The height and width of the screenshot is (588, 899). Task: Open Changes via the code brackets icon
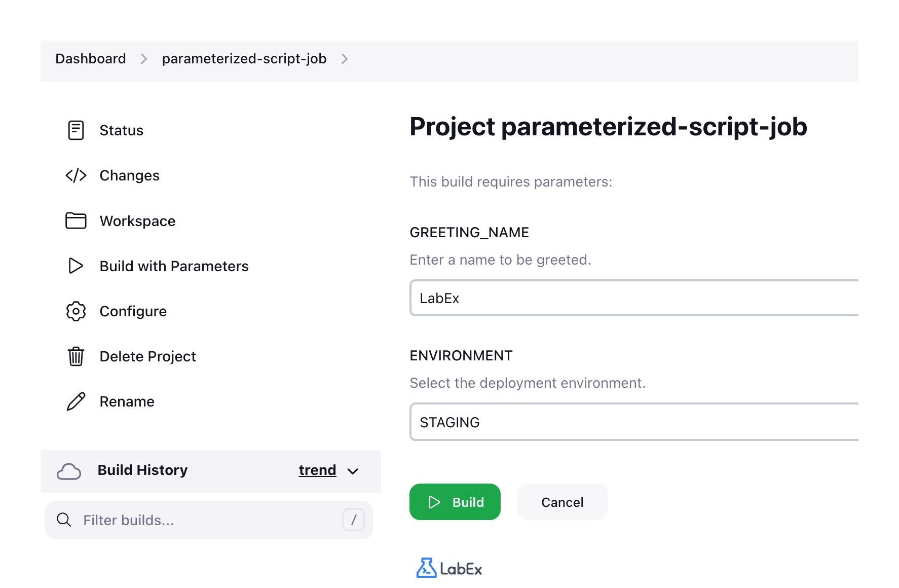coord(75,175)
